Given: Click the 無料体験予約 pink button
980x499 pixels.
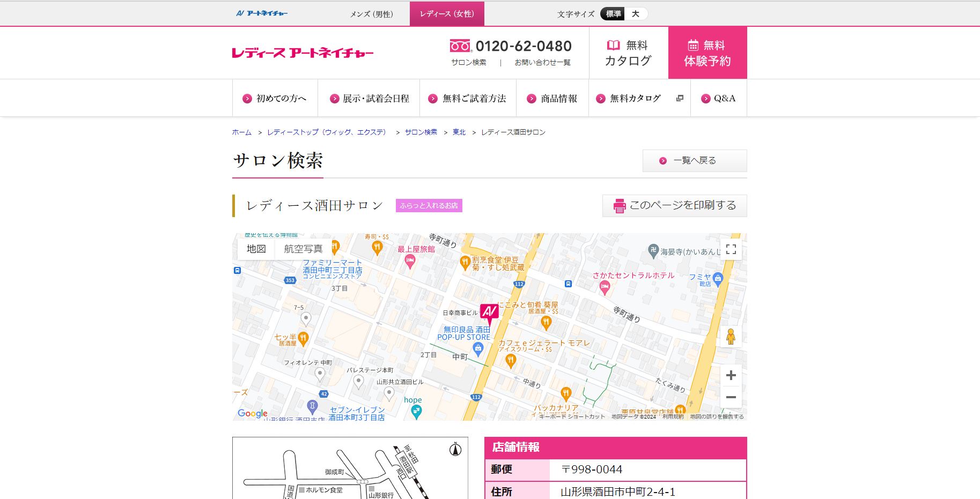Looking at the screenshot, I should pos(708,53).
